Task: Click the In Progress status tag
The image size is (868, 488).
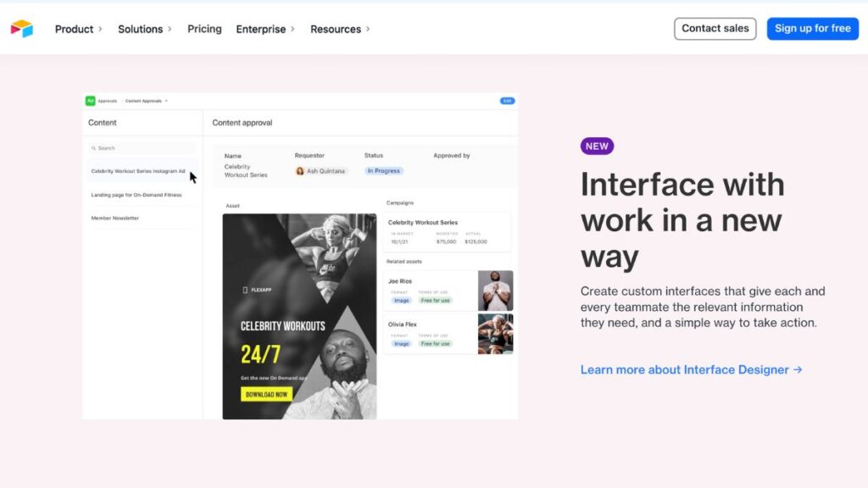Action: click(x=384, y=171)
